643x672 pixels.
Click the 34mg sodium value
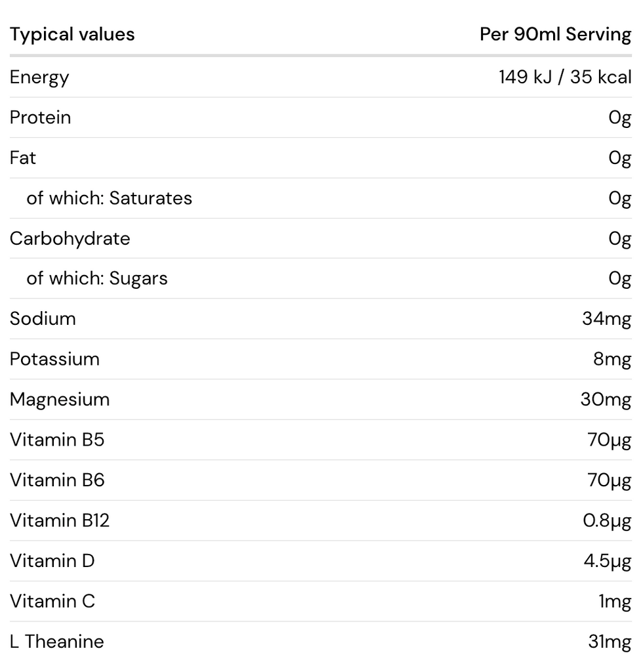[x=606, y=319]
